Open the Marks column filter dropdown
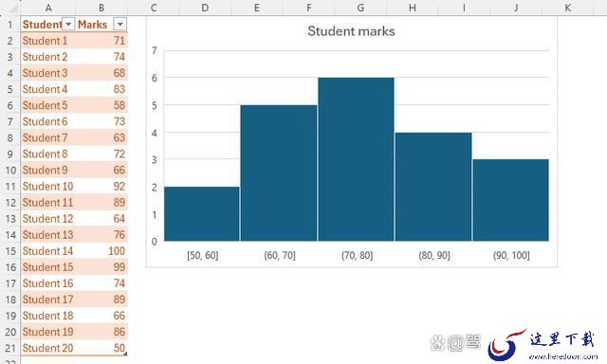The image size is (607, 364). pyautogui.click(x=120, y=25)
